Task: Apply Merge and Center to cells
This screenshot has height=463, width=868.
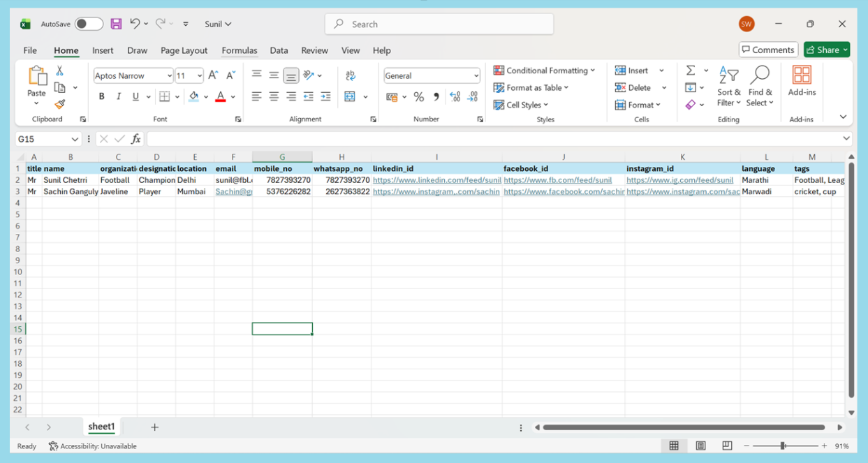Action: pyautogui.click(x=350, y=96)
